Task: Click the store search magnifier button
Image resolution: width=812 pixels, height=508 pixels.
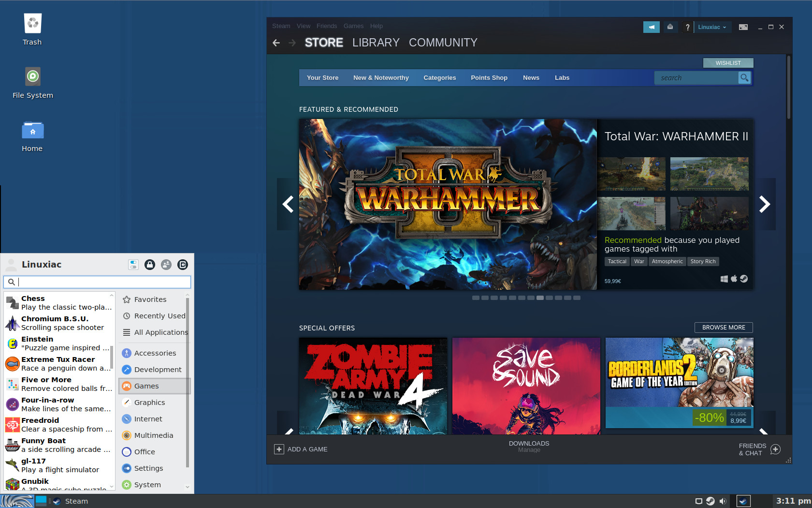Action: (744, 77)
